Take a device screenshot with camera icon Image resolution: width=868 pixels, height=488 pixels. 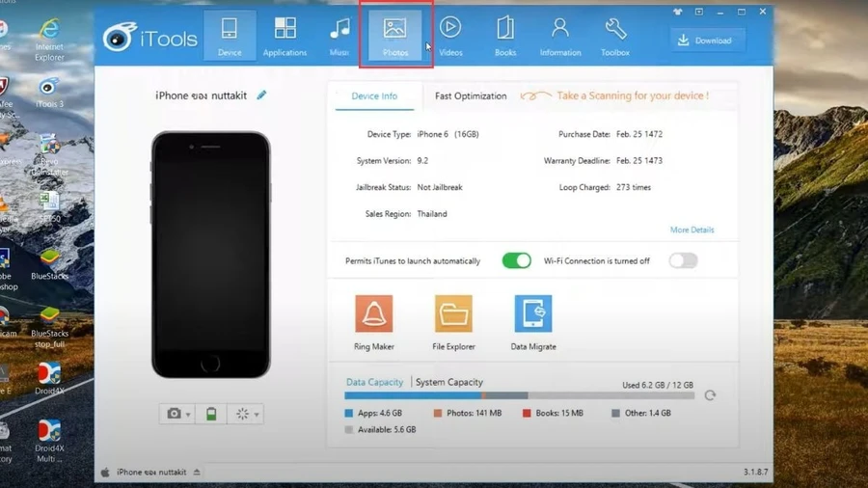[174, 414]
